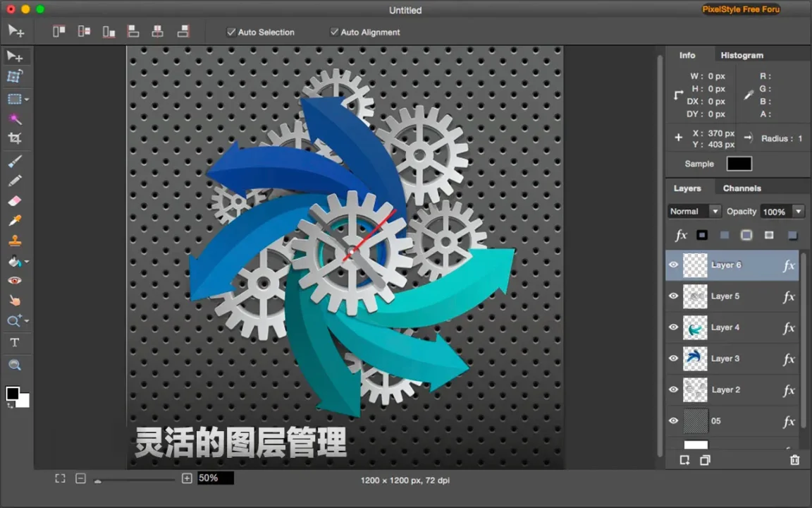This screenshot has height=508, width=812.
Task: Click the black stroke effect icon
Action: point(702,236)
